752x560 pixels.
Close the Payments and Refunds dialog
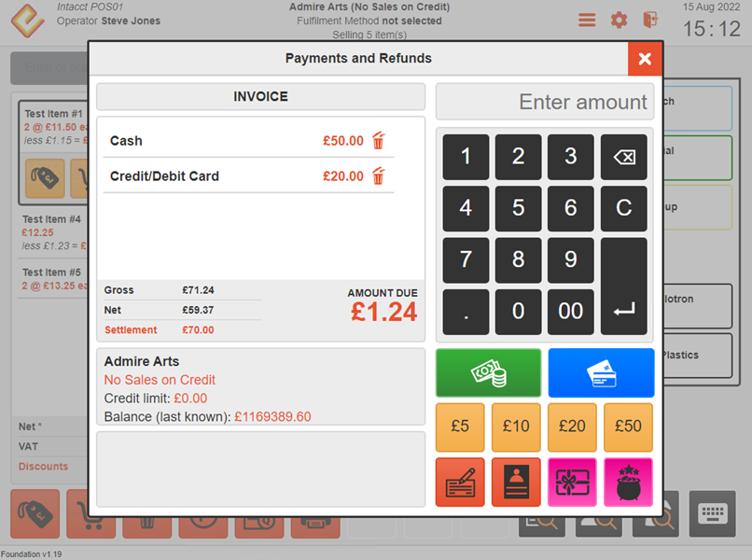point(644,59)
